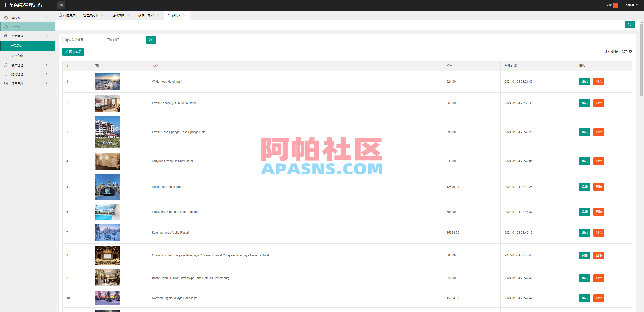Select the 系统设置 gear icon in sidebar
The image size is (644, 312).
(6, 18)
